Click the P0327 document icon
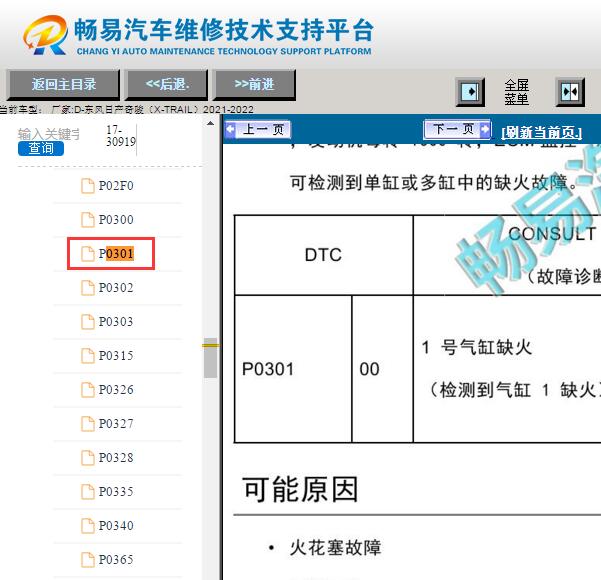 click(x=88, y=424)
